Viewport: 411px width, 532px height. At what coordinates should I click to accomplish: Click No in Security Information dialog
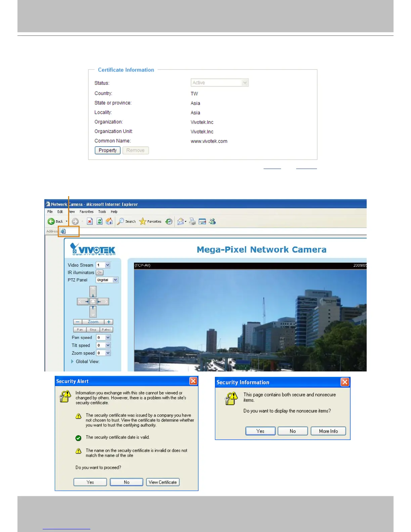coord(293,431)
